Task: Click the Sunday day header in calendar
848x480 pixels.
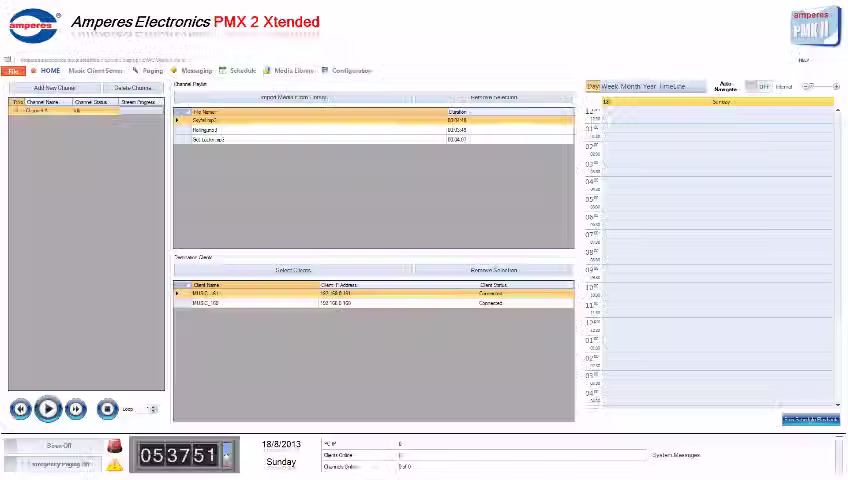Action: coord(718,102)
